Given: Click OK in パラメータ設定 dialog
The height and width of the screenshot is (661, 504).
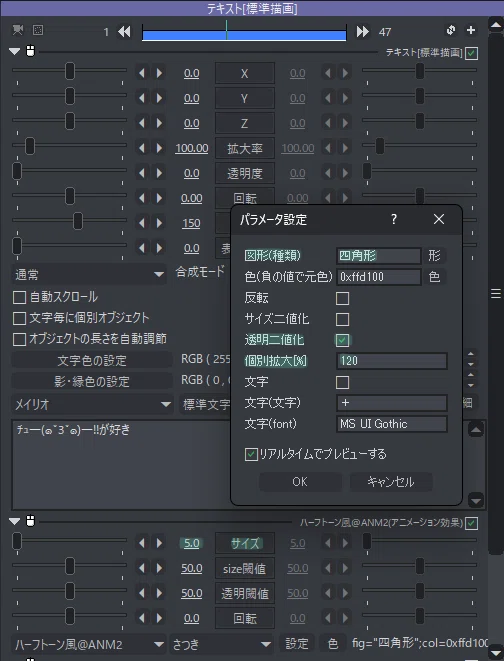Looking at the screenshot, I should pyautogui.click(x=300, y=481).
